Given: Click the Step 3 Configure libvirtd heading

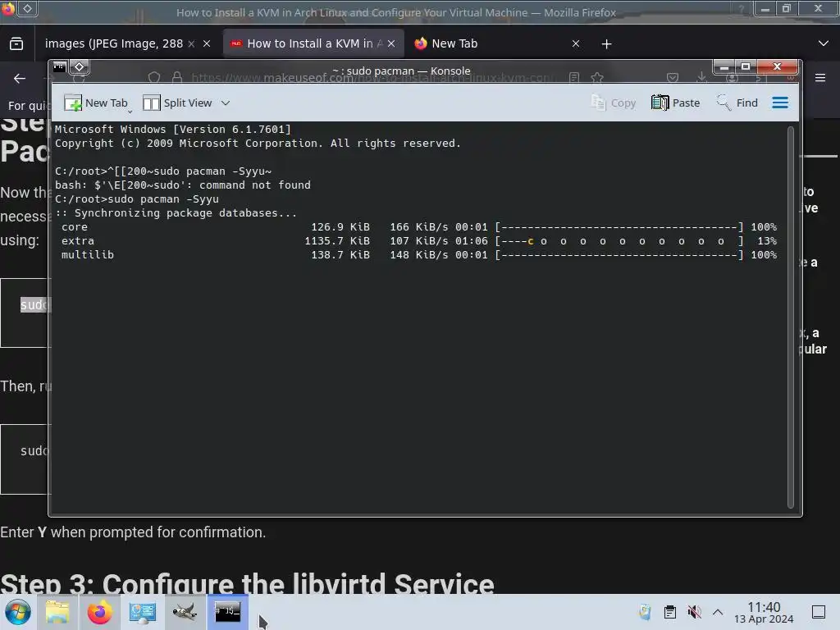Looking at the screenshot, I should (x=247, y=583).
